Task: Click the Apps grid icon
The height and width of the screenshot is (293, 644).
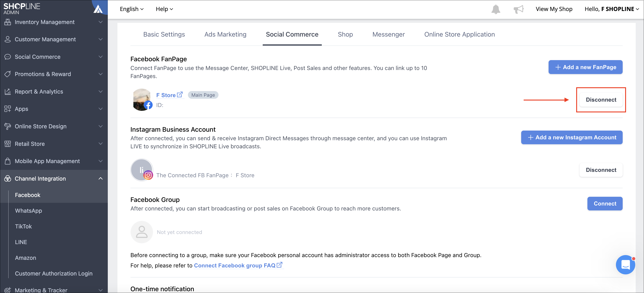Action: [8, 109]
